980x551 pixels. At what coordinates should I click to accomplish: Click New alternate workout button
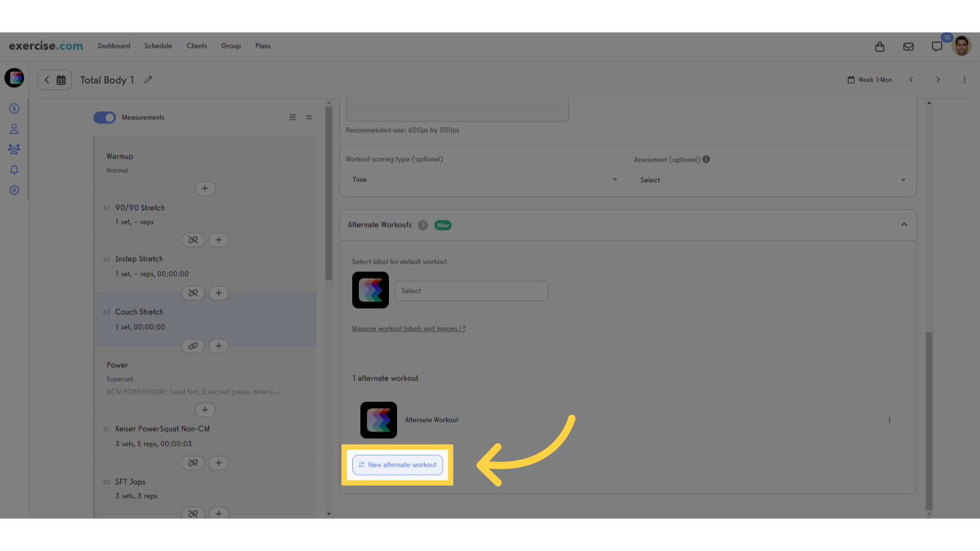(x=397, y=465)
